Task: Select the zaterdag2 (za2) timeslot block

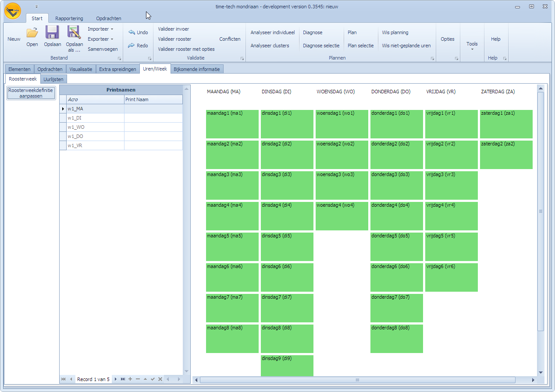Action: (x=506, y=155)
